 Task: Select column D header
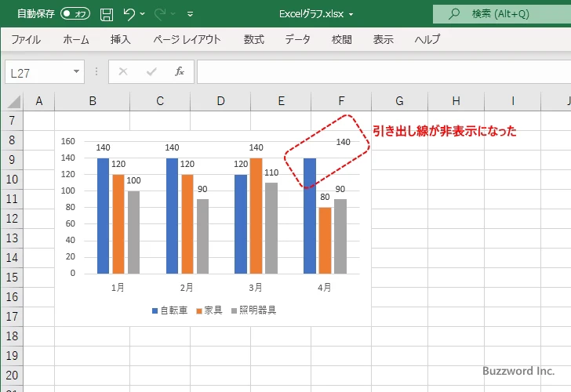tap(220, 101)
